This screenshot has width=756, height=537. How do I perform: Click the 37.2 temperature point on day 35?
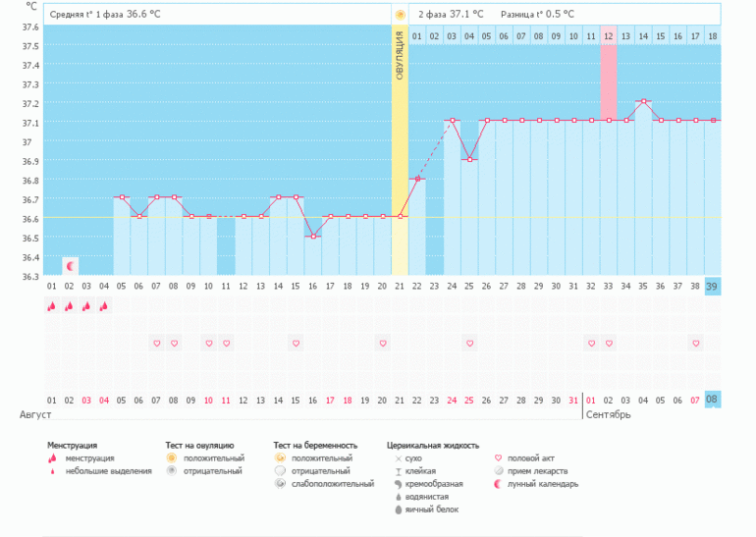point(643,101)
